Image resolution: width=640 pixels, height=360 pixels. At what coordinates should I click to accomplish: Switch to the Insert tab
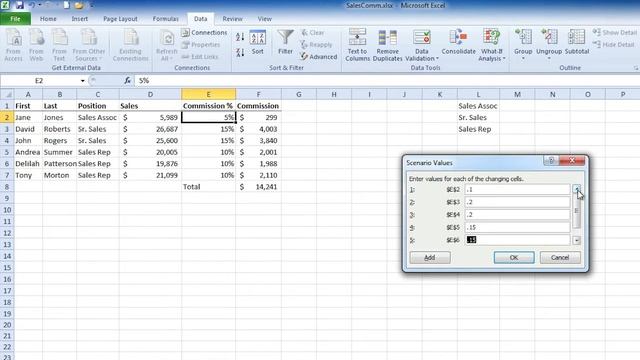coord(80,19)
